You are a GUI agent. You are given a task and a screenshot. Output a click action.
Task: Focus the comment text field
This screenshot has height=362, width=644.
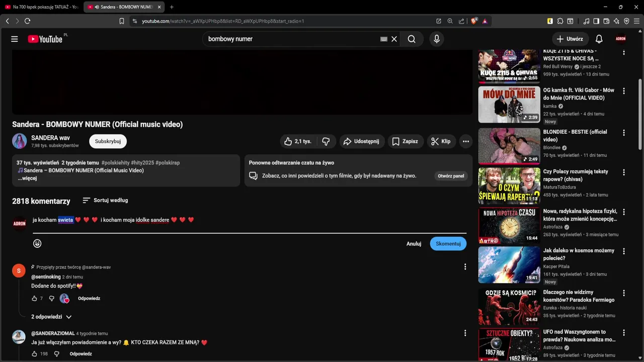(x=250, y=220)
